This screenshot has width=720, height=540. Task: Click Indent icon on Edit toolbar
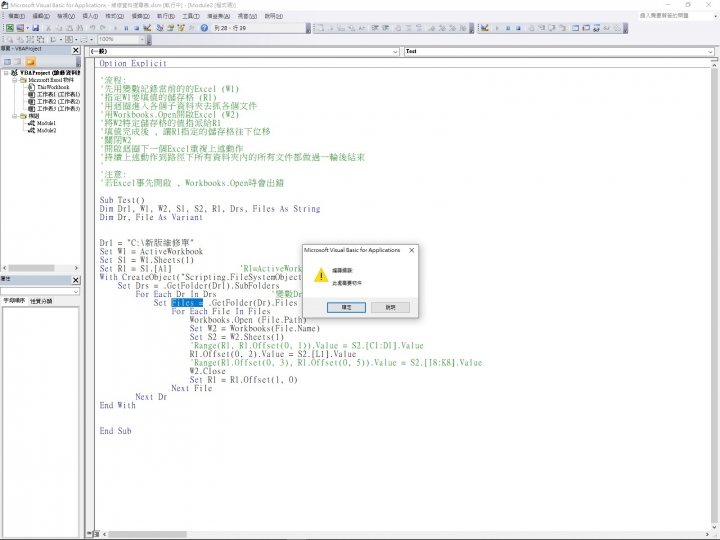click(x=375, y=28)
